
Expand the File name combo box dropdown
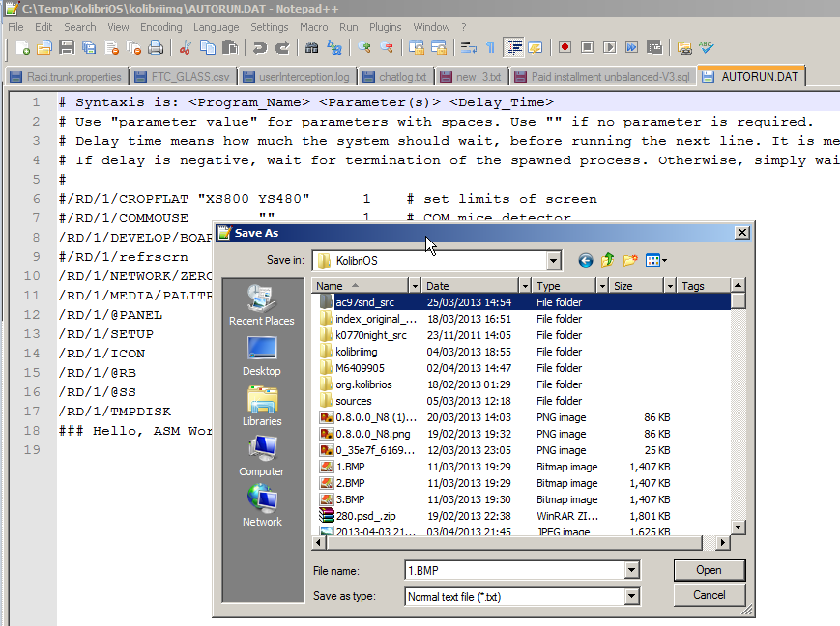(630, 570)
